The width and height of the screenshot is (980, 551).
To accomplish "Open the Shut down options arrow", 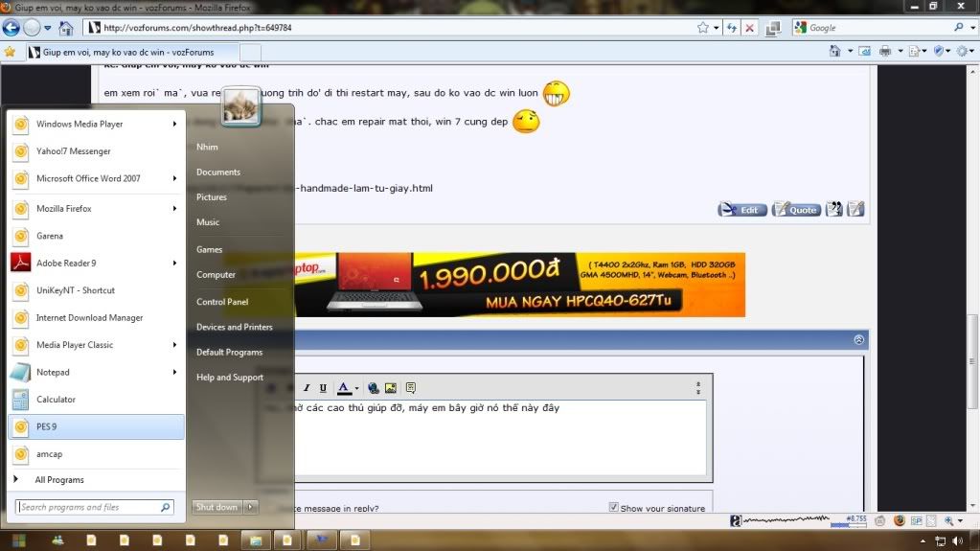I will [251, 507].
